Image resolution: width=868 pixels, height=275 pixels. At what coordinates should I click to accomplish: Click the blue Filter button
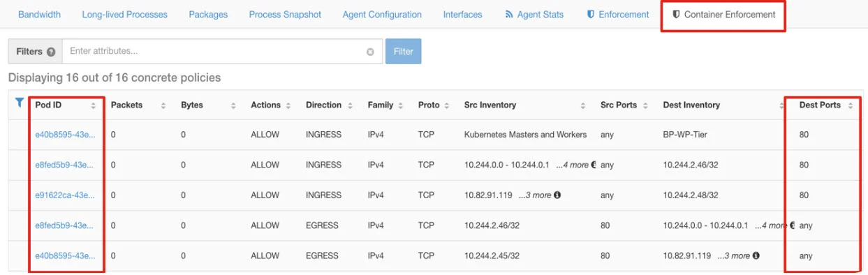coord(404,52)
